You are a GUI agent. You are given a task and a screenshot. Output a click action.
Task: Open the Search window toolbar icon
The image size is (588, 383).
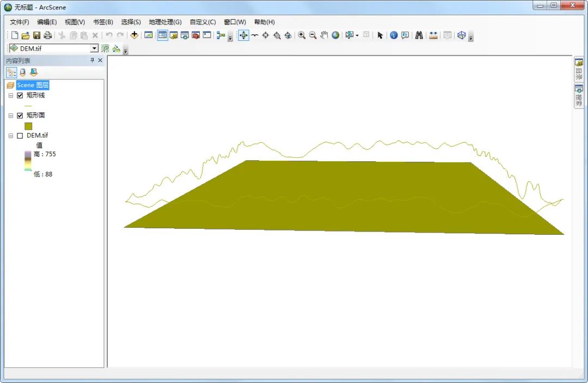185,35
